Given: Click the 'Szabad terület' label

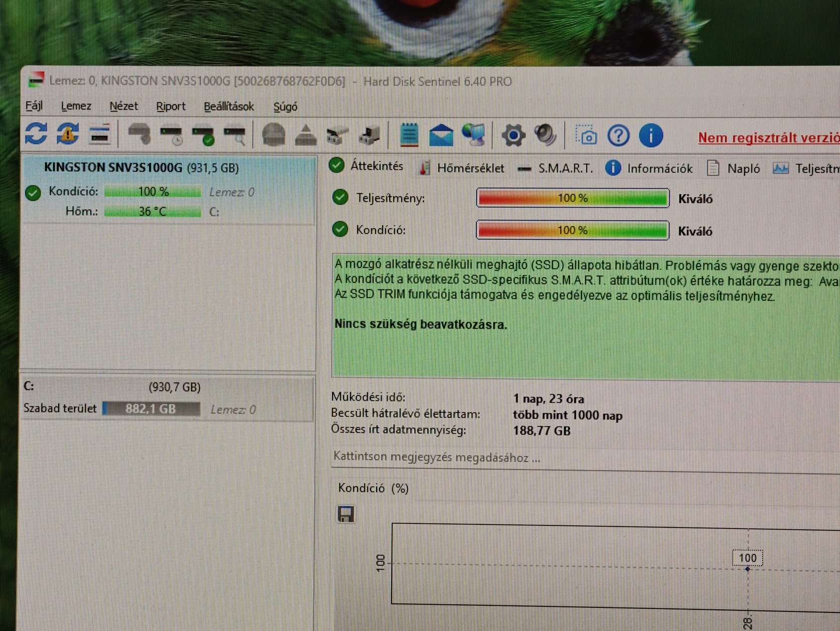Looking at the screenshot, I should point(60,408).
